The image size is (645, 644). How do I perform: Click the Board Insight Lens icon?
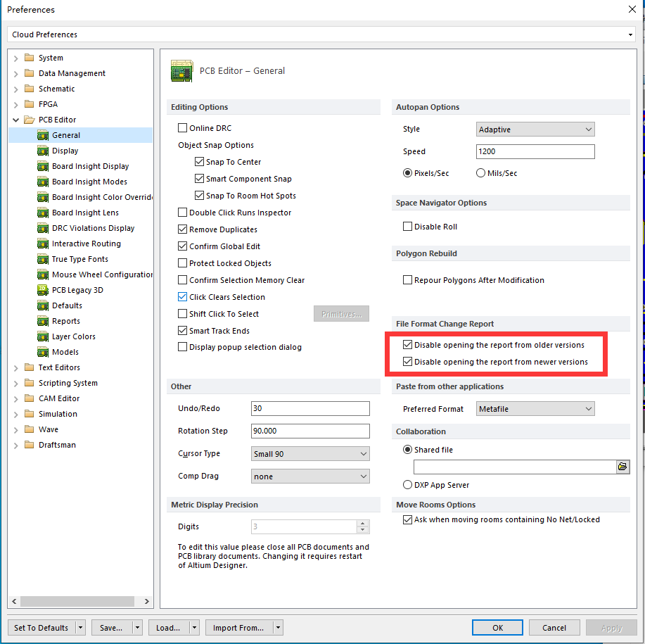coord(43,213)
